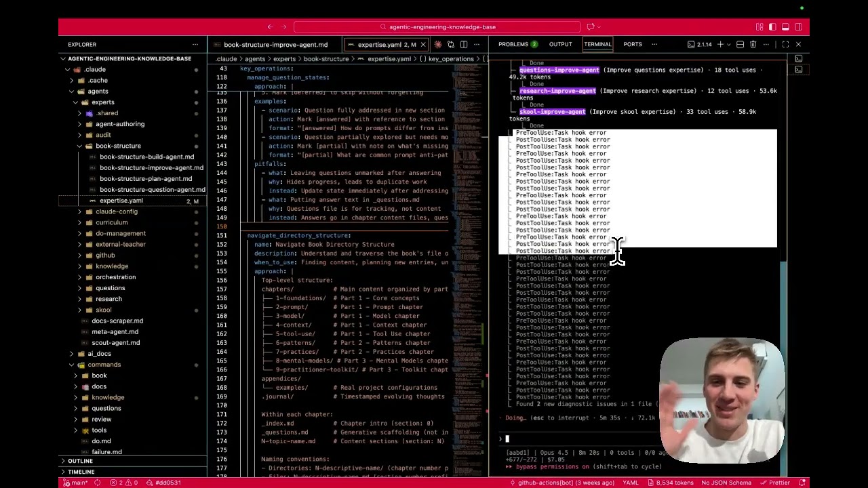
Task: Click book-structure breadcrumb segment
Action: 326,59
